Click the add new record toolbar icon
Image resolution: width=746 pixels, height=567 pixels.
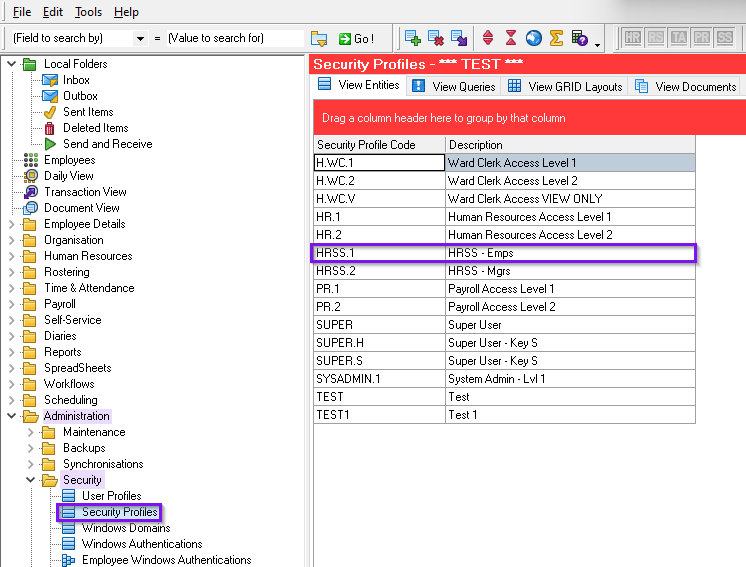pyautogui.click(x=413, y=38)
